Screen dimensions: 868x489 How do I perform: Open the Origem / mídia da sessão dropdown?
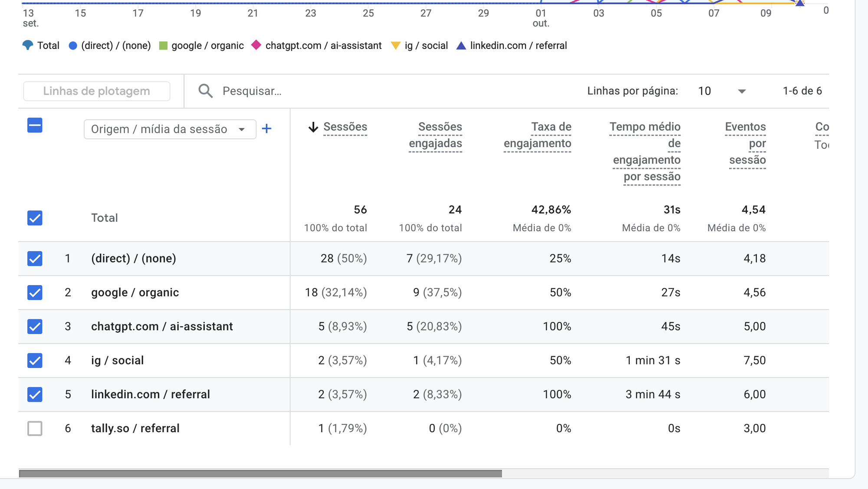tap(170, 129)
